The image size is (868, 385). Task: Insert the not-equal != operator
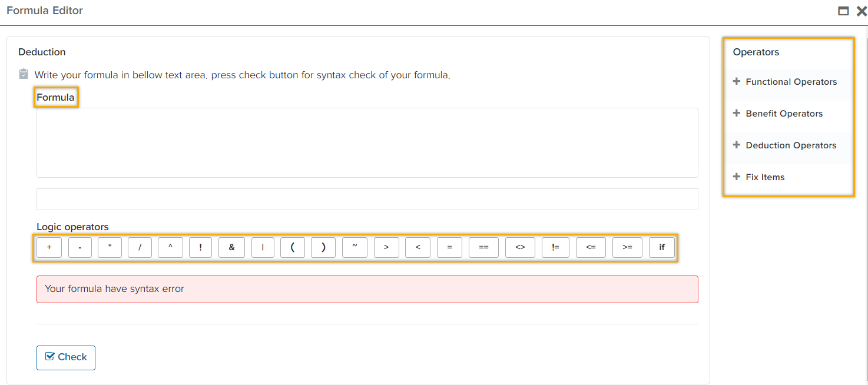click(x=555, y=247)
